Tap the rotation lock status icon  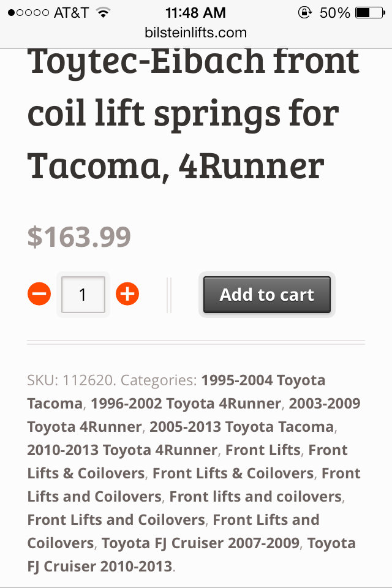[305, 13]
